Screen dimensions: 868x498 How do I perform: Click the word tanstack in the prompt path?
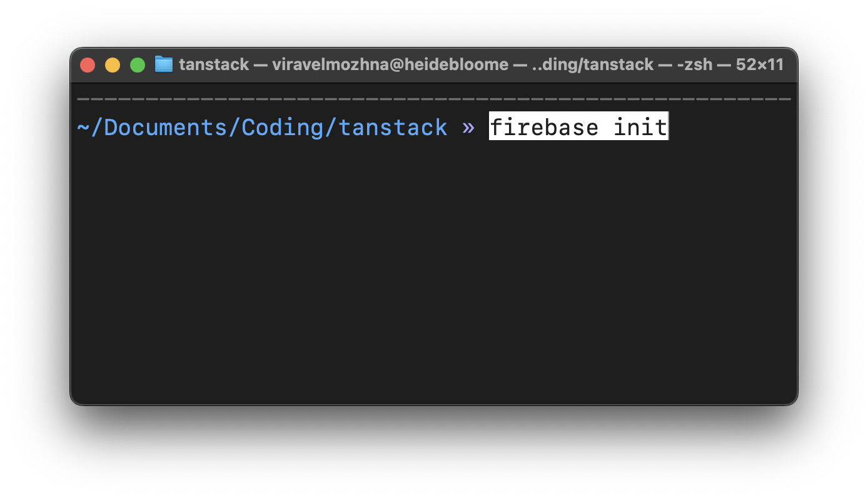pos(394,127)
